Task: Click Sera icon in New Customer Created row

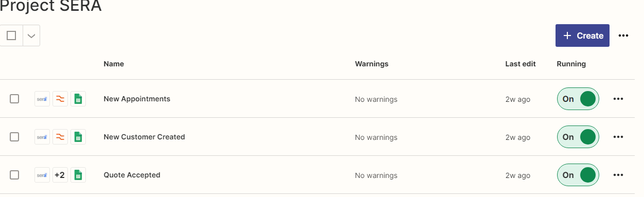Action: point(42,137)
